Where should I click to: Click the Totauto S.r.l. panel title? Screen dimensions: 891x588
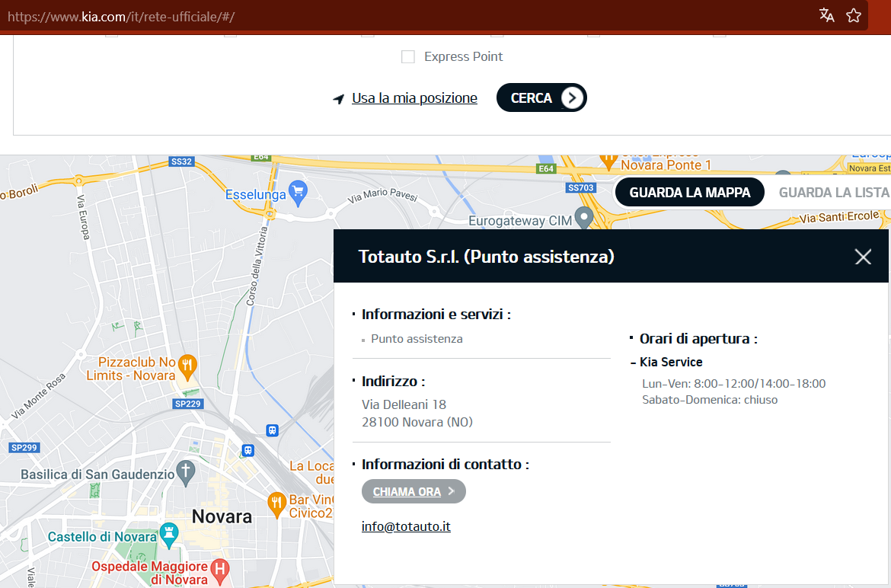point(487,257)
